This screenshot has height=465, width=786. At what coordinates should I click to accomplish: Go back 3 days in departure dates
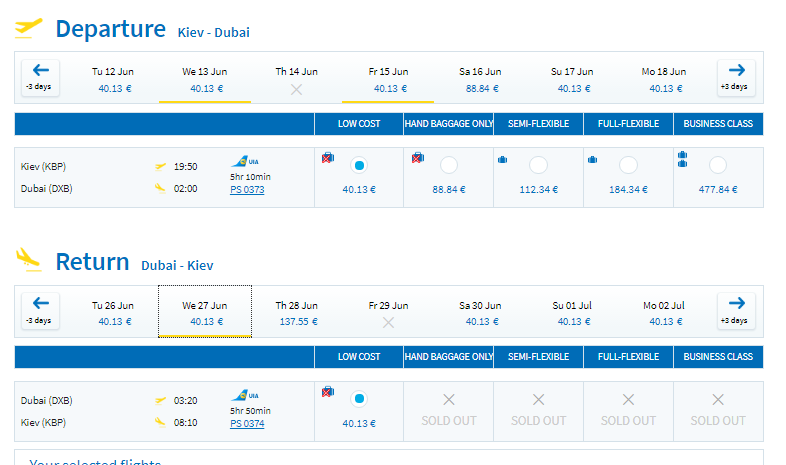click(40, 78)
